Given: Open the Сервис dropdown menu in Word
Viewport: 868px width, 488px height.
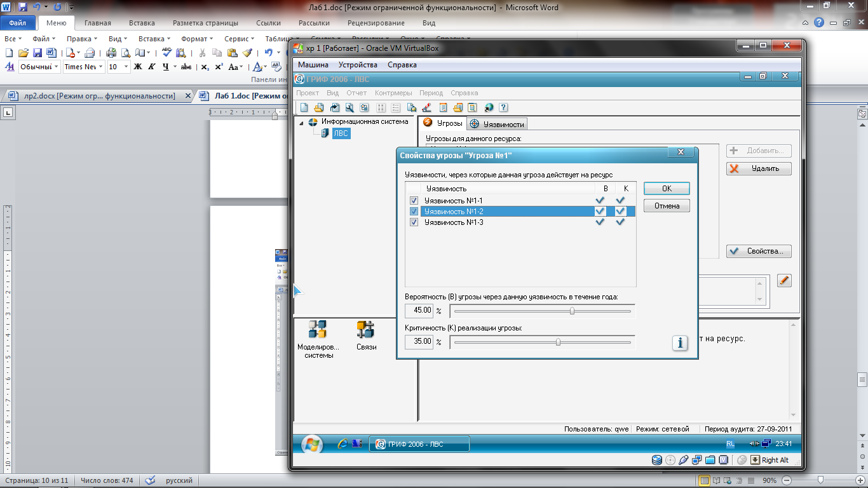Looking at the screenshot, I should 240,39.
